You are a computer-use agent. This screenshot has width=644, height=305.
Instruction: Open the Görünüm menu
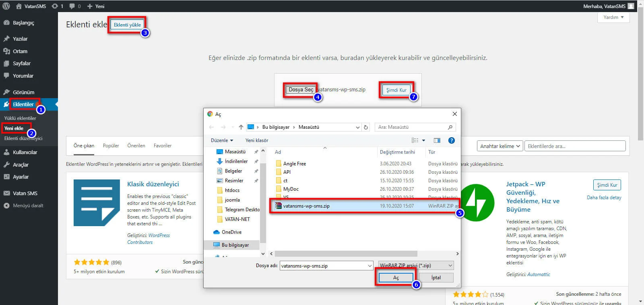[x=23, y=92]
